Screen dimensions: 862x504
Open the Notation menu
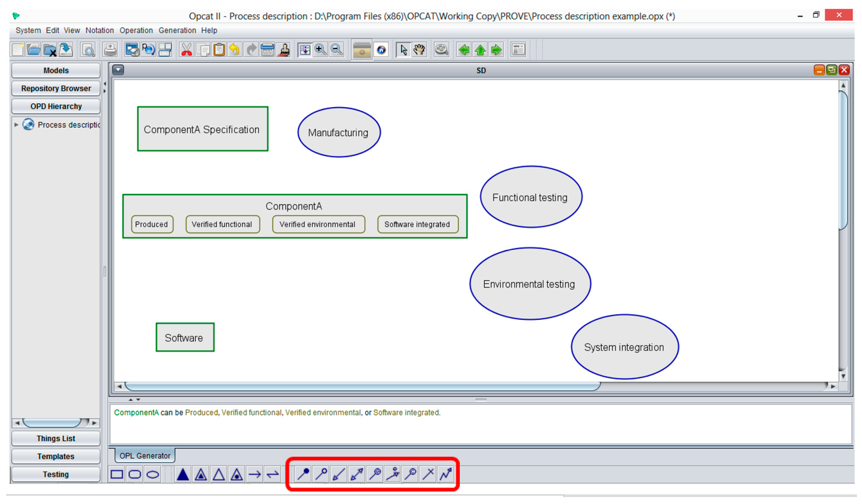tap(99, 30)
